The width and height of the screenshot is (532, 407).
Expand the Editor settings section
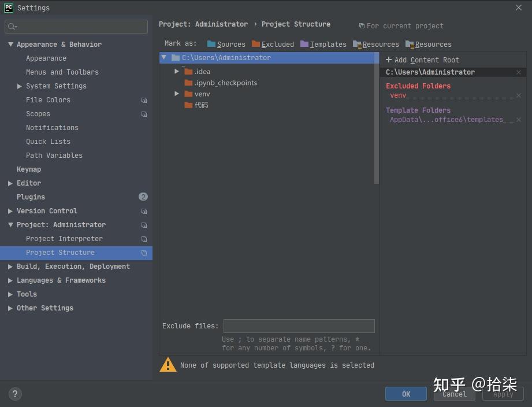(10, 183)
